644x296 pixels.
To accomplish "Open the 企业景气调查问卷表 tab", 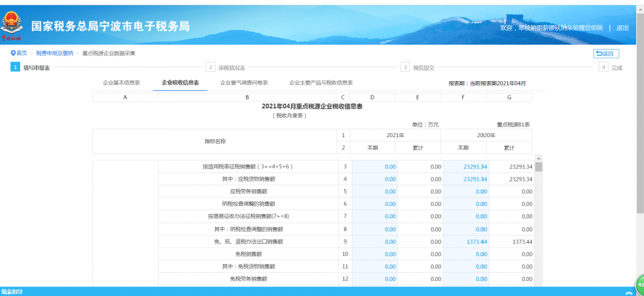I will (x=244, y=82).
